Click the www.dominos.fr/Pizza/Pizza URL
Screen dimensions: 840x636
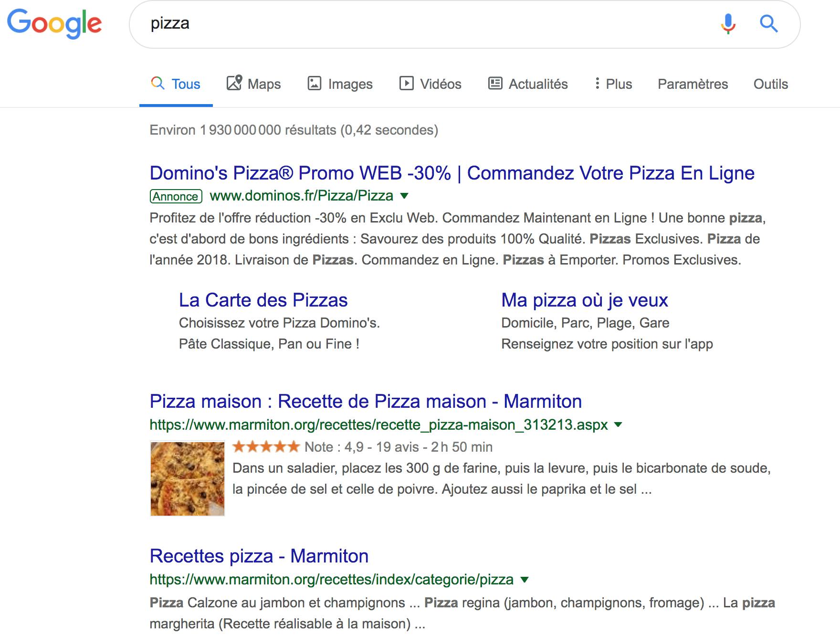301,196
